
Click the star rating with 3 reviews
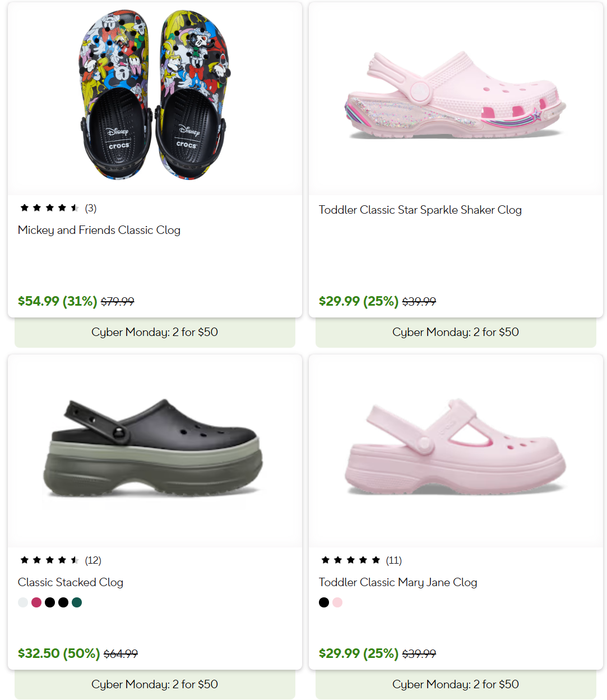point(58,208)
